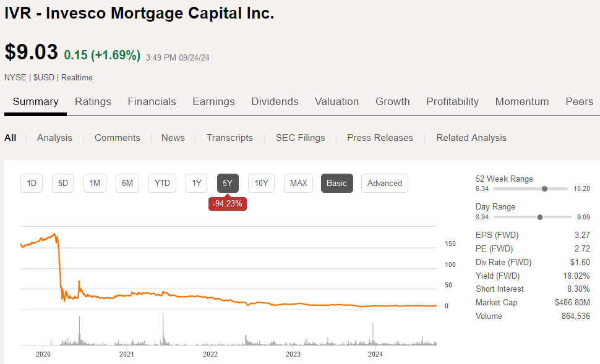Activate the 5Y range toggle
Screen dimensions: 600x364
coord(228,183)
